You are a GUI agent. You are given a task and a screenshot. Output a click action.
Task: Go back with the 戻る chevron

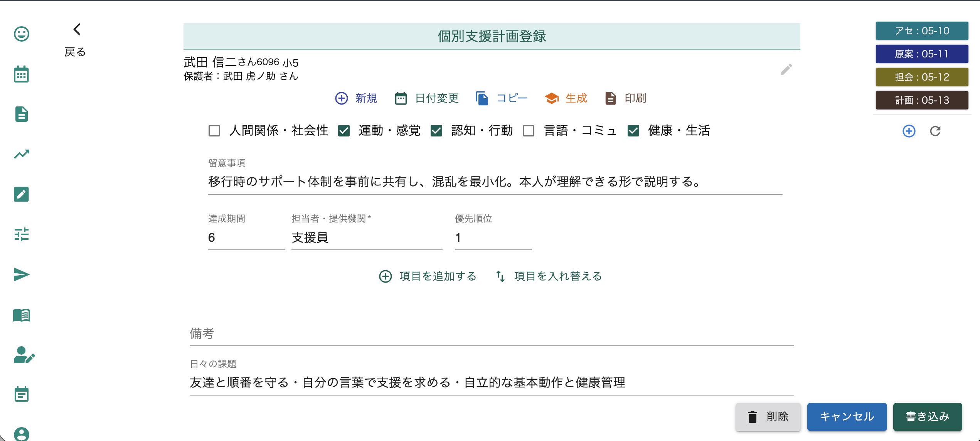pos(77,30)
